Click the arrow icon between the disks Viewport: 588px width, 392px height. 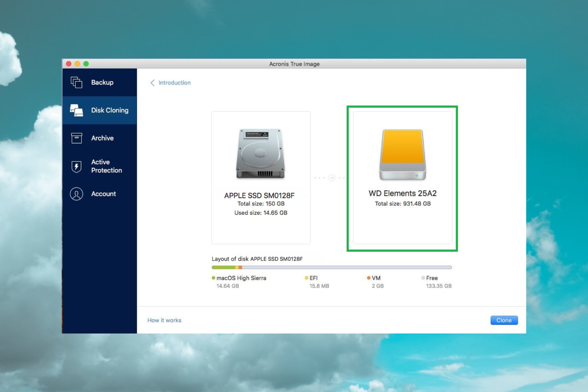332,178
